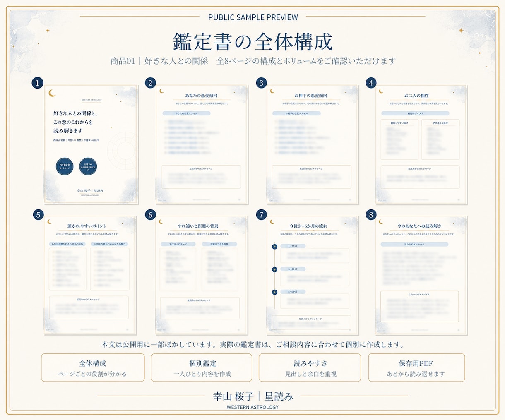Click '星読みからのメッセージ' on the 'あなたの恋愛傾向' page
Screen dimensions: 505x420
(x=201, y=169)
